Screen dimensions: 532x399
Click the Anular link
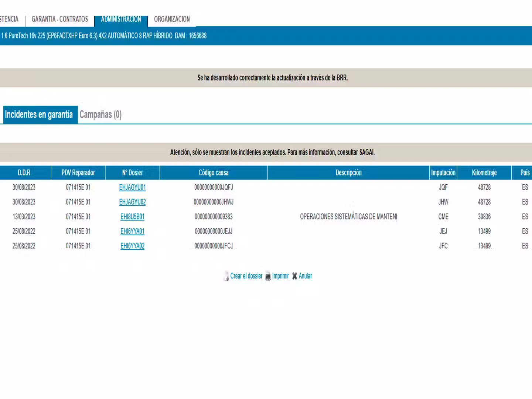pyautogui.click(x=305, y=276)
